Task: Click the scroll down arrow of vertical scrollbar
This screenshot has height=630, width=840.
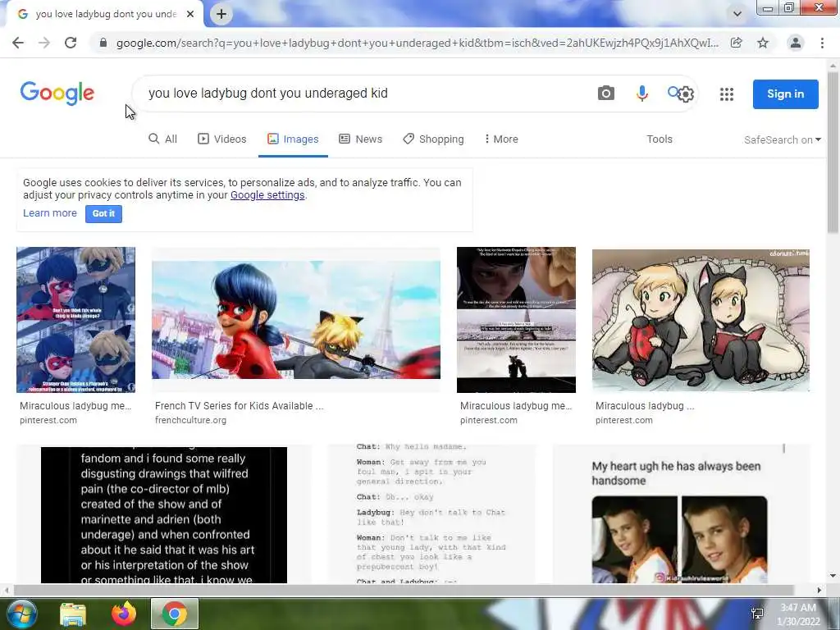Action: 833,576
